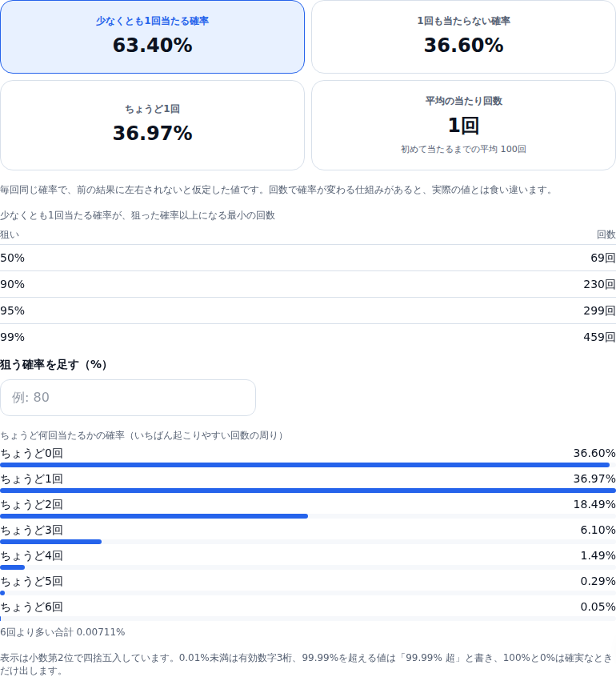Viewport: 616px width, 677px height.
Task: Click the 回数 column header
Action: 606,234
